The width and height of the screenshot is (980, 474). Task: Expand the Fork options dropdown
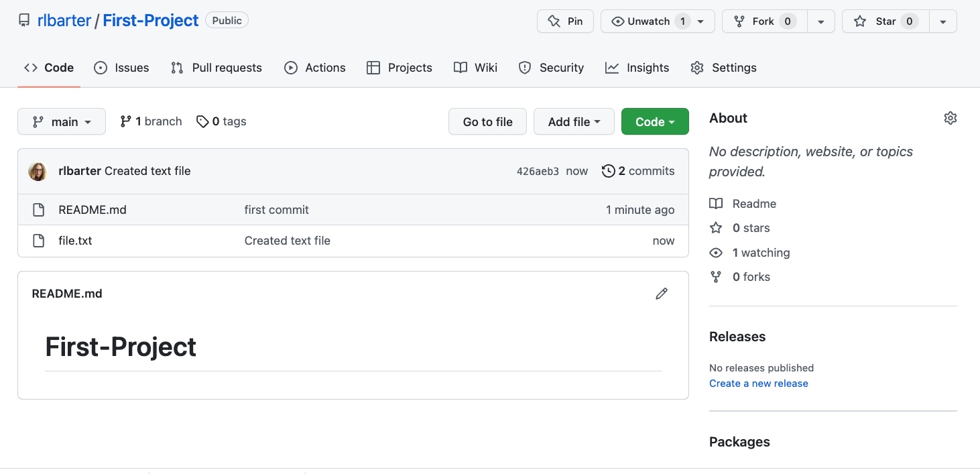click(x=820, y=21)
